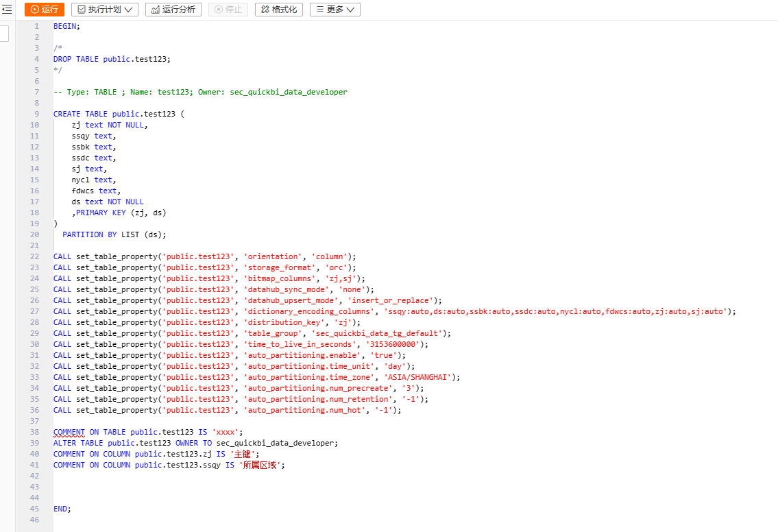Click the 'datahub_sync_mode' property string
Image resolution: width=778 pixels, height=532 pixels.
point(287,289)
